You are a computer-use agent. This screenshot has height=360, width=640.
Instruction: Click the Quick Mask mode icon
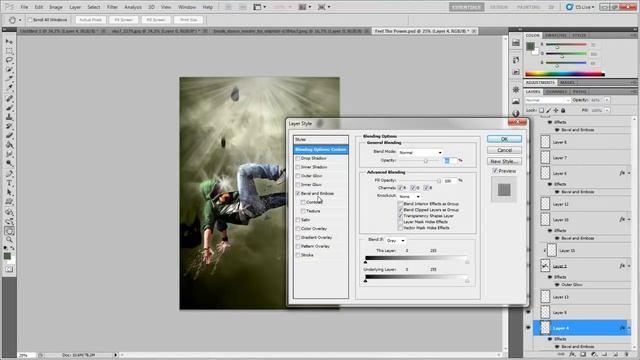[9, 269]
